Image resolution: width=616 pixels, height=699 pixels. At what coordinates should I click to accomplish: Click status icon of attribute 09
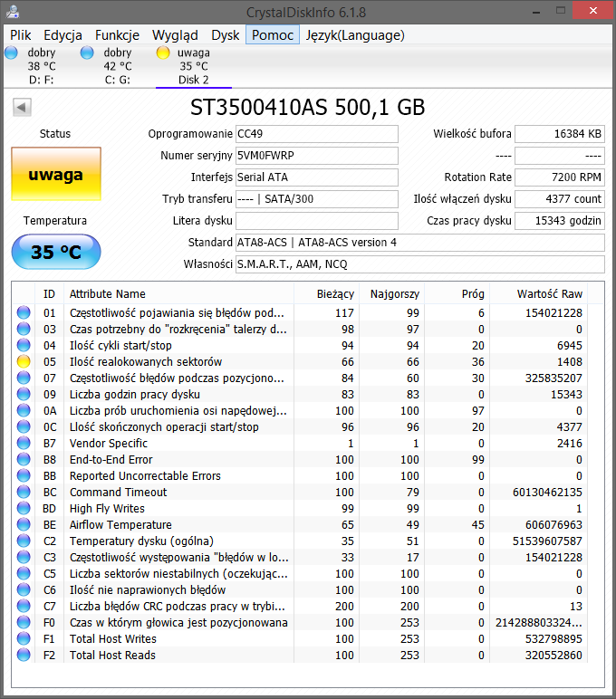[x=24, y=394]
